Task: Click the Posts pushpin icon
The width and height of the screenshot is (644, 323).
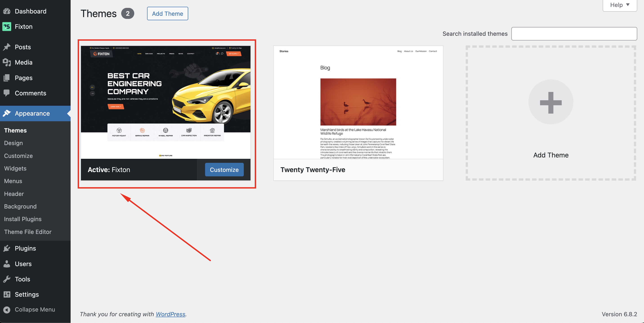Action: coord(7,47)
